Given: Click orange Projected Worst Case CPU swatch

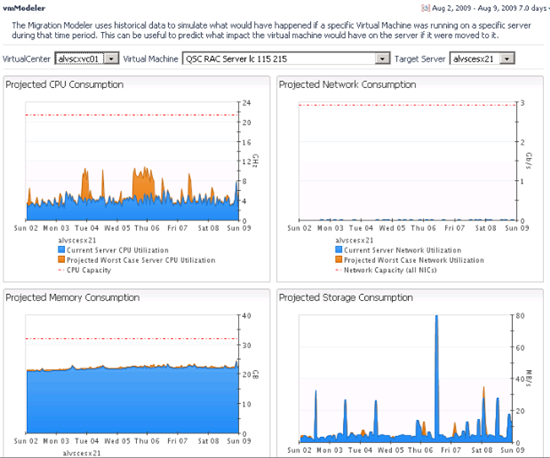Looking at the screenshot, I should point(61,260).
